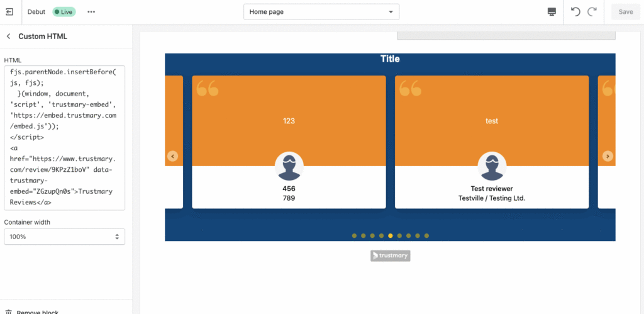Click the Trustmary logo badge
Viewport: 644px width, 314px height.
390,255
